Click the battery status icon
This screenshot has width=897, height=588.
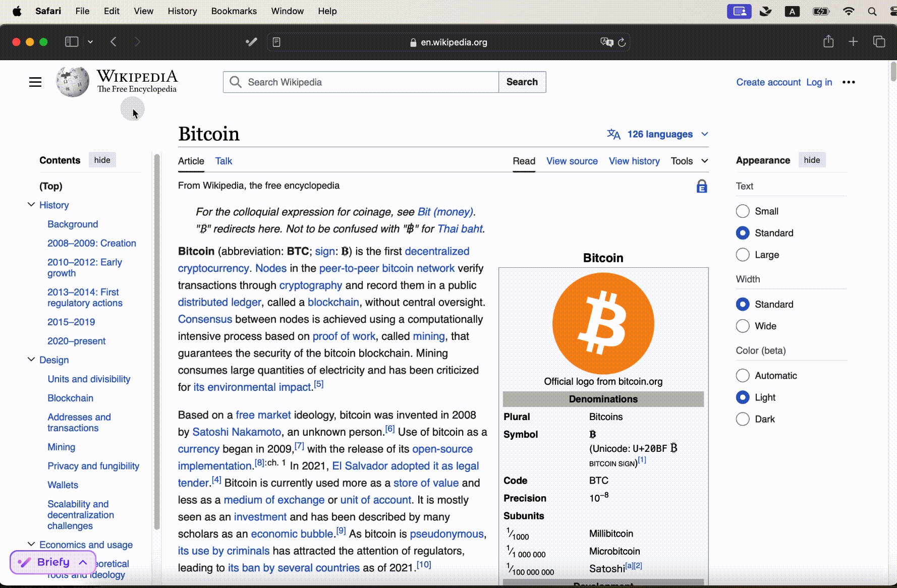pyautogui.click(x=821, y=11)
